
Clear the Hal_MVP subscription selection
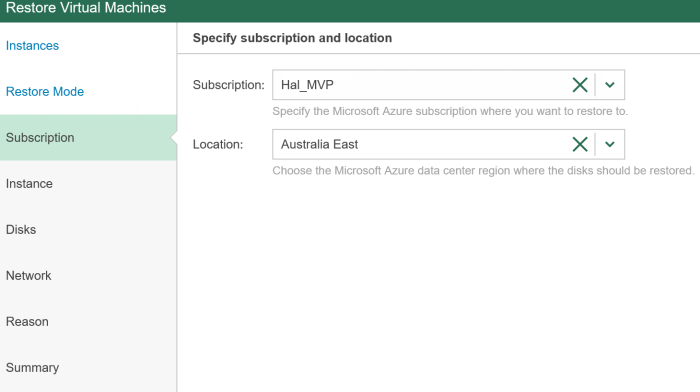579,85
